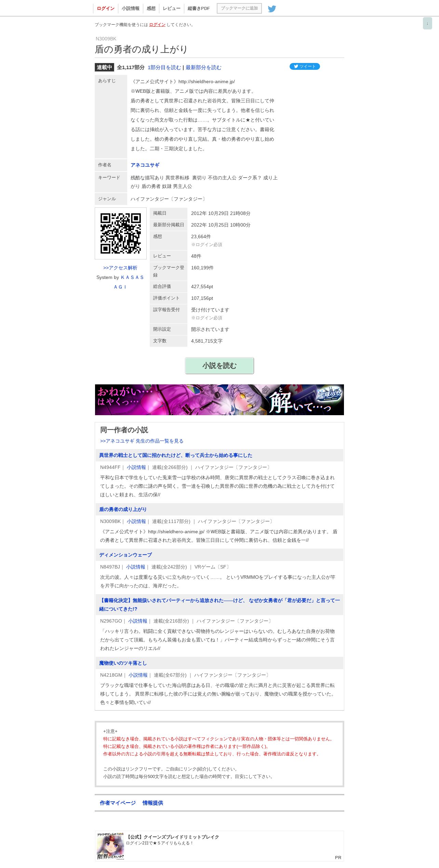Image resolution: width=439 pixels, height=868 pixels.
Task: Open author アネコユサギ link
Action: click(x=145, y=165)
